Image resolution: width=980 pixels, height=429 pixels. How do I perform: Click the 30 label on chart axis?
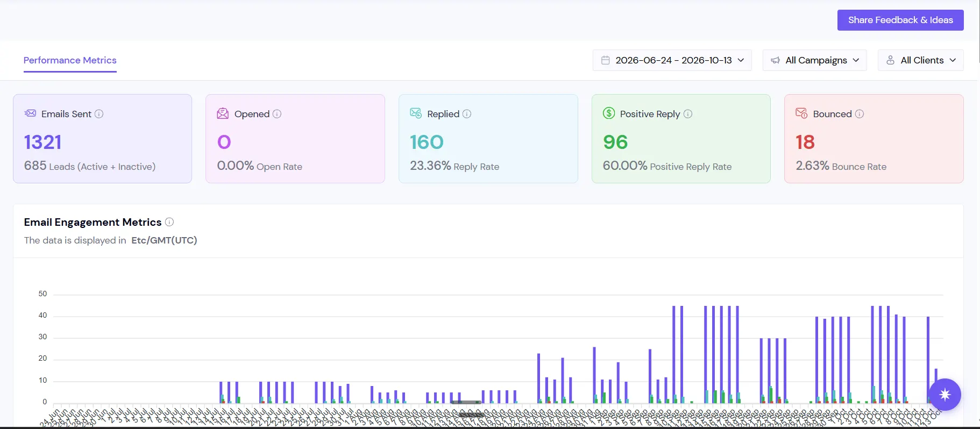(x=42, y=337)
